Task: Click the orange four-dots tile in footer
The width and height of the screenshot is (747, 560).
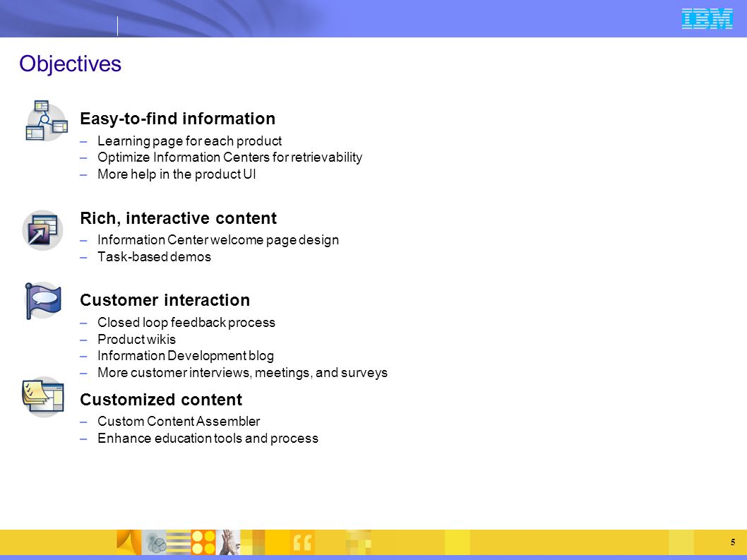Action: click(203, 542)
